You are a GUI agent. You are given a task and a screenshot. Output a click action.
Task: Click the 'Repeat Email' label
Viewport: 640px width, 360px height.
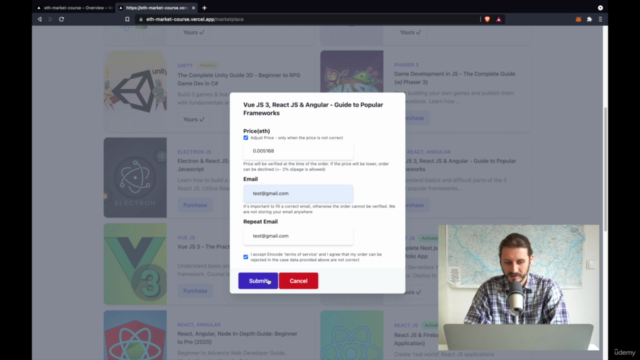260,222
